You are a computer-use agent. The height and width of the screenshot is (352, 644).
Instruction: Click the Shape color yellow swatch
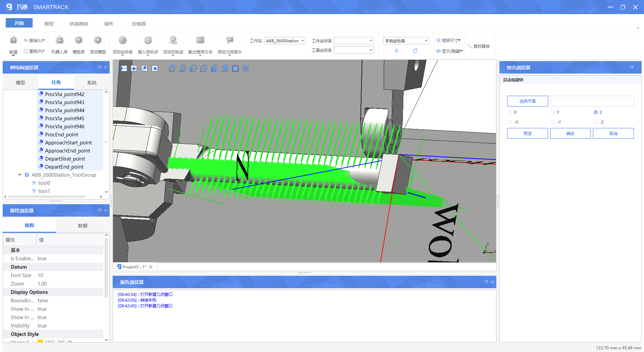click(x=40, y=341)
